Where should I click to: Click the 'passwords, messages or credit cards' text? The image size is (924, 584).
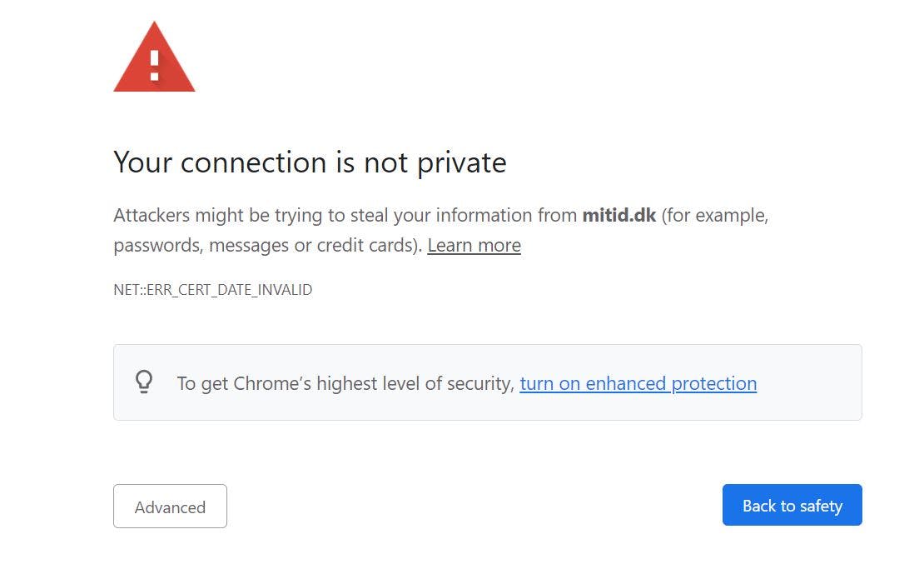266,246
